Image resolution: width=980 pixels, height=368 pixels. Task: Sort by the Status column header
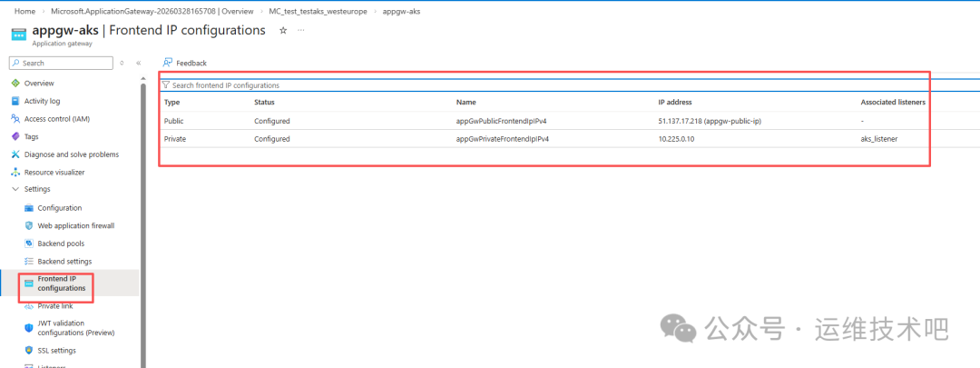click(264, 102)
